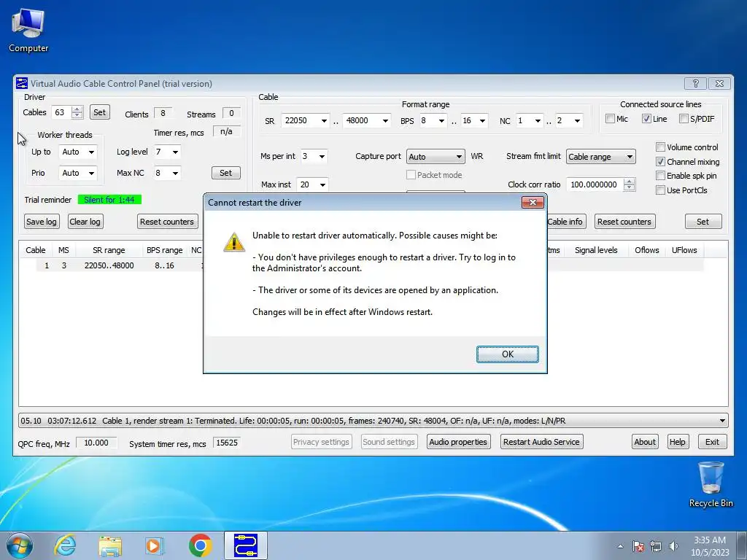747x560 pixels.
Task: Sort by the Cable column header
Action: tap(36, 250)
